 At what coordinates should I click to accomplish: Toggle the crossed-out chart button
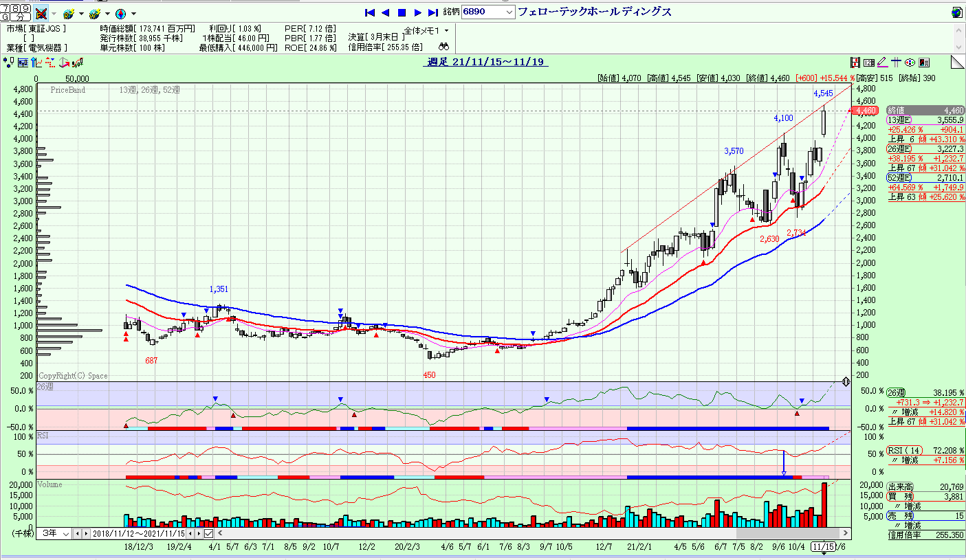coord(41,13)
